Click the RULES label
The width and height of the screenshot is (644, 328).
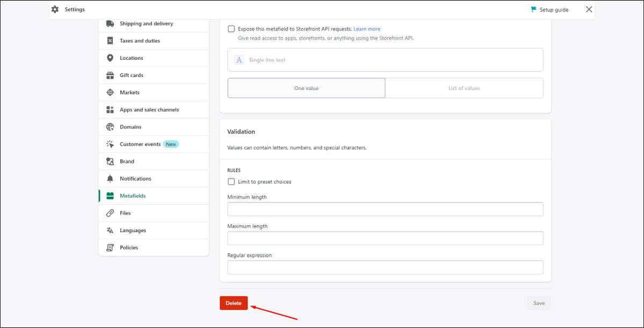pos(234,170)
